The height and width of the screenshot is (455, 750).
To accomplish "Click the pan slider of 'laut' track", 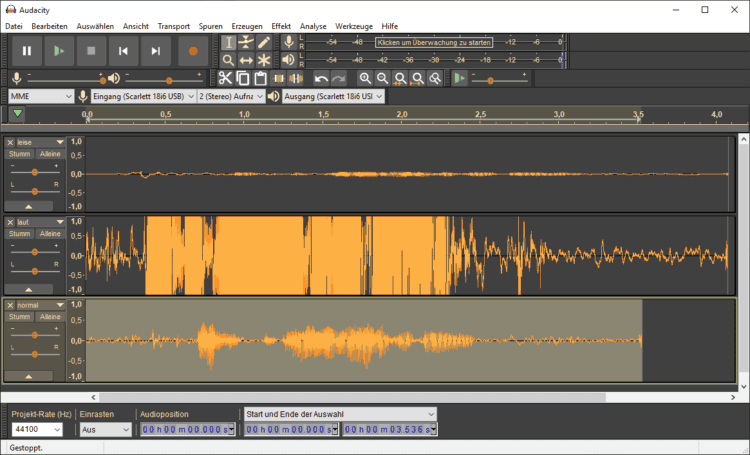I will point(34,271).
